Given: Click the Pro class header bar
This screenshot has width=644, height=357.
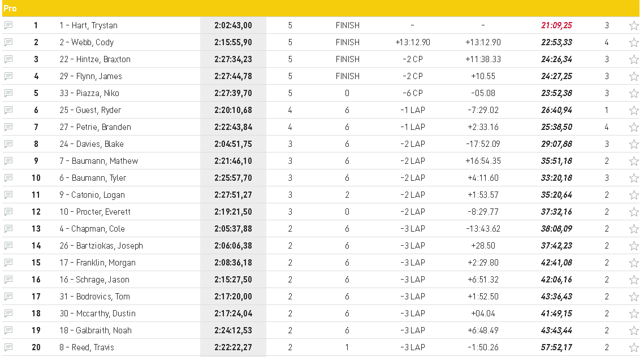Looking at the screenshot, I should coord(321,8).
